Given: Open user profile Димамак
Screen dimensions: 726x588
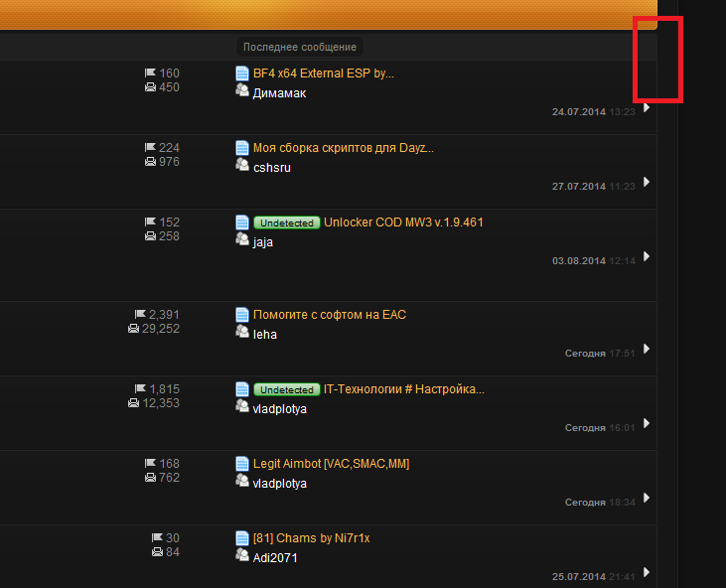Looking at the screenshot, I should [279, 93].
